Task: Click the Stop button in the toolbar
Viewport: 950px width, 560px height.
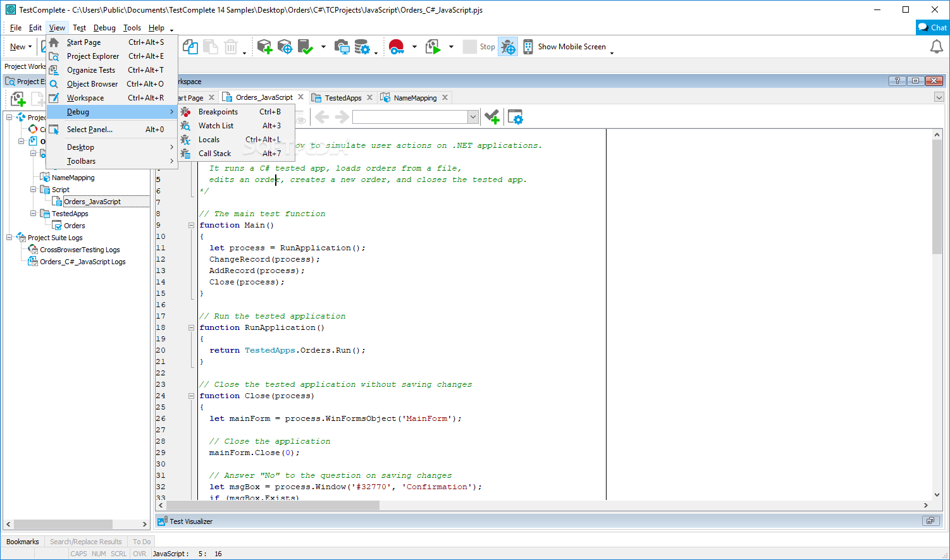Action: pyautogui.click(x=479, y=47)
